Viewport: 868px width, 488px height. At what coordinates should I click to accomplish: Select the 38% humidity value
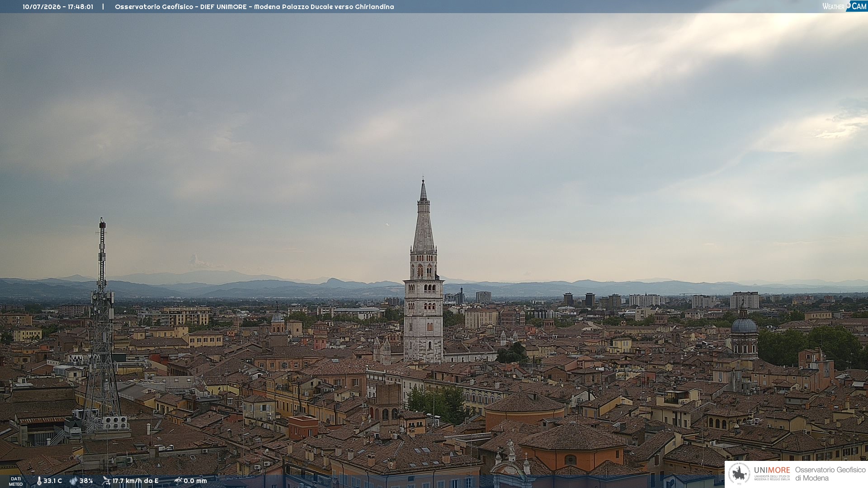[x=86, y=481]
